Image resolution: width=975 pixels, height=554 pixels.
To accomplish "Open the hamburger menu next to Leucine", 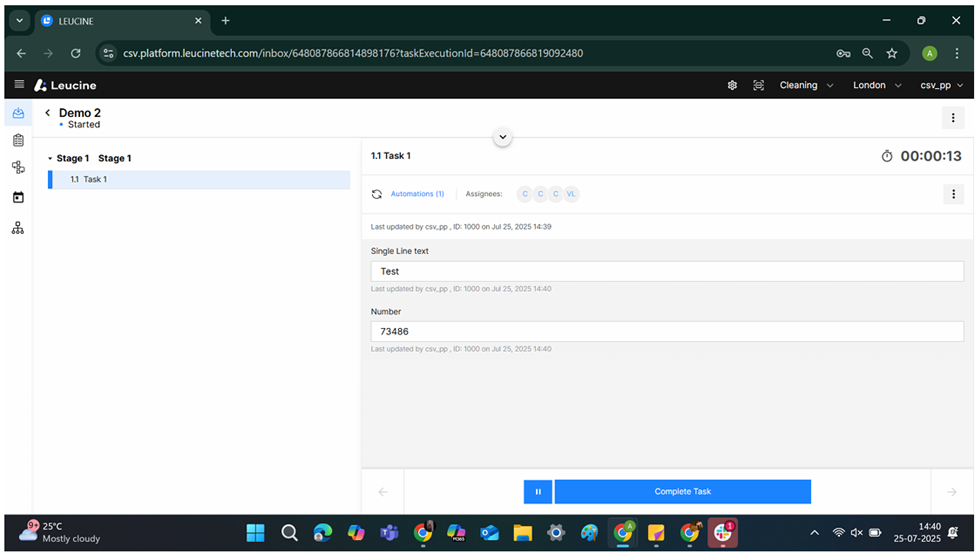I will click(x=18, y=85).
